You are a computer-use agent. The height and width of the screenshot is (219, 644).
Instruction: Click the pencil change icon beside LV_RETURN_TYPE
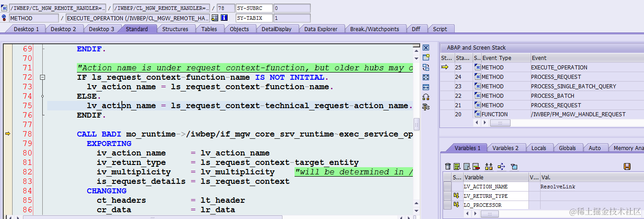pos(456,196)
